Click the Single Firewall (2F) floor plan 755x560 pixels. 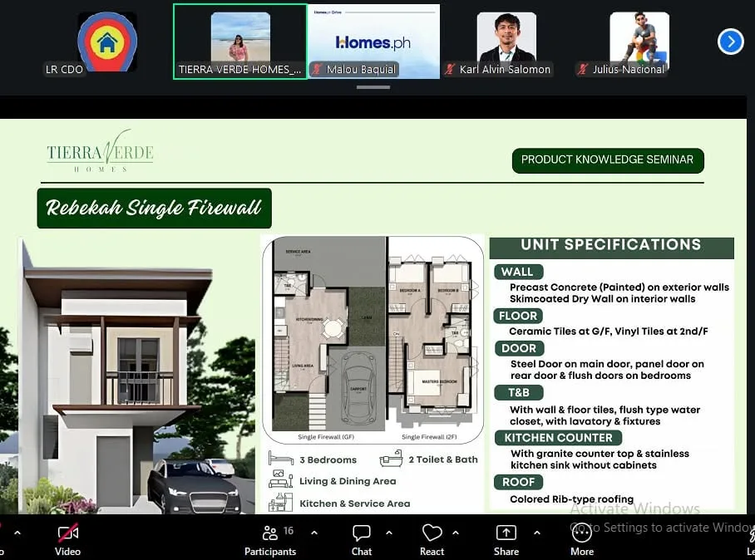432,336
